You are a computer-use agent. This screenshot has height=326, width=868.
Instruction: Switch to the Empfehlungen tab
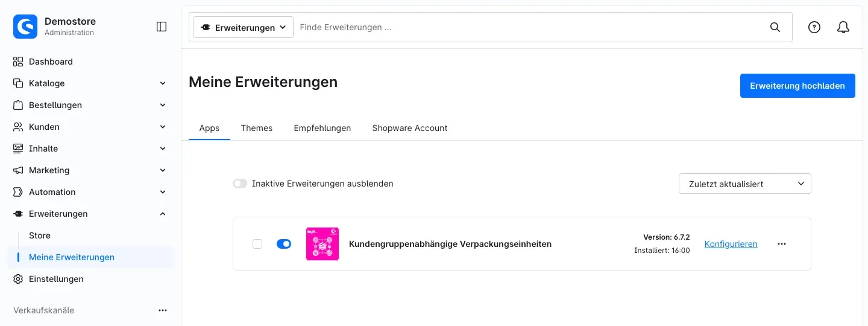(x=322, y=128)
